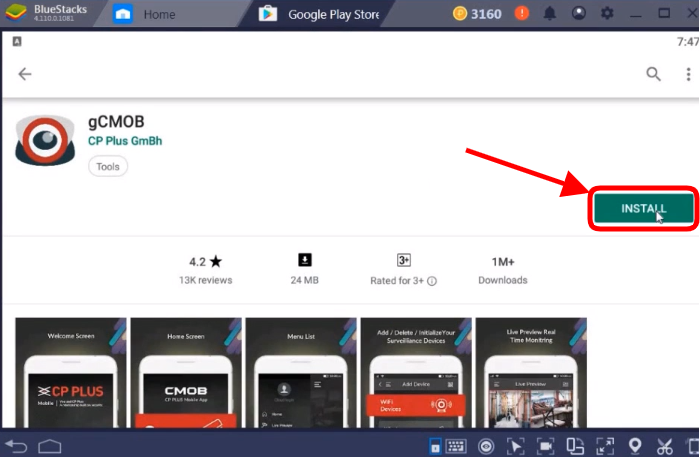
Task: Click the 13K reviews label
Action: point(205,280)
